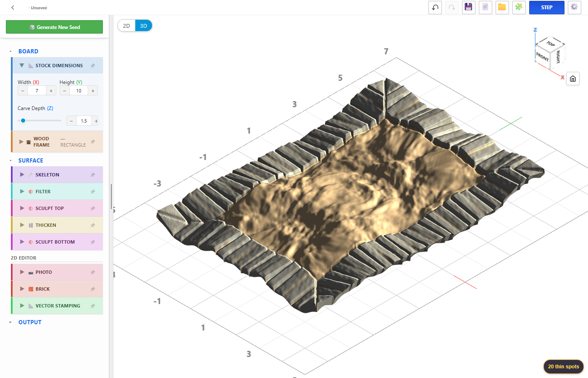Switch to 3D view
The image size is (588, 378).
pyautogui.click(x=144, y=26)
